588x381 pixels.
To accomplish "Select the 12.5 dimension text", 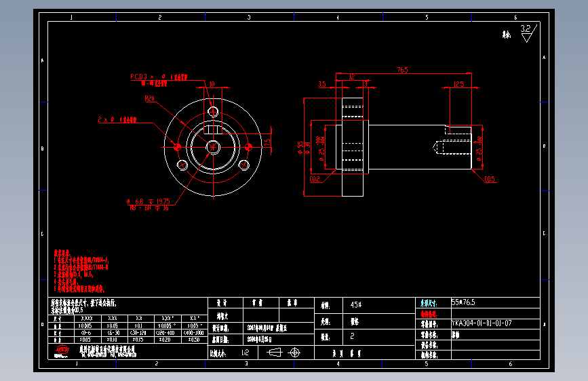I will [x=459, y=84].
